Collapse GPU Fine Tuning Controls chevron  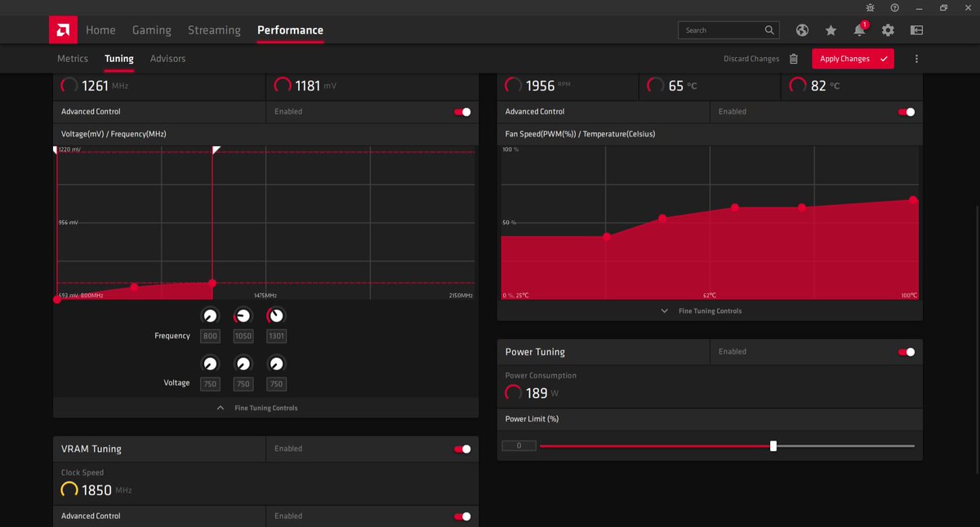(220, 408)
